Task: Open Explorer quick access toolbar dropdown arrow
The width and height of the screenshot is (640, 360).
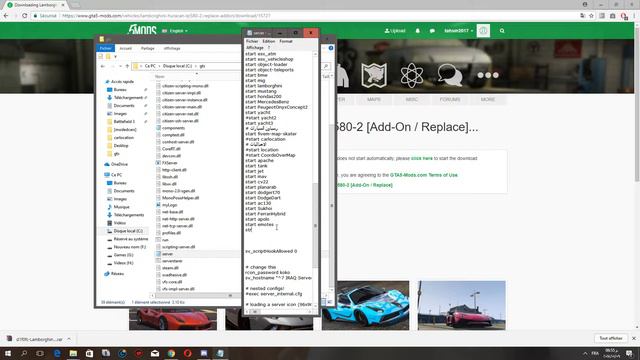Action: coord(116,56)
